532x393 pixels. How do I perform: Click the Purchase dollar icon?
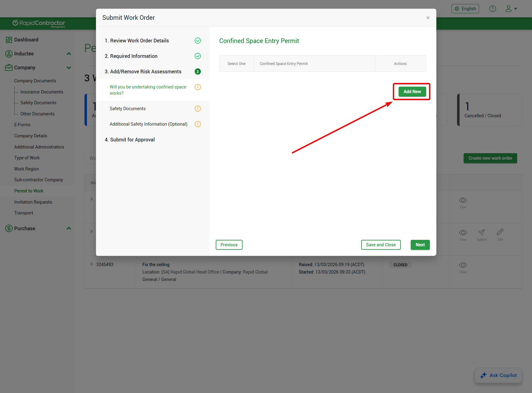(9, 229)
